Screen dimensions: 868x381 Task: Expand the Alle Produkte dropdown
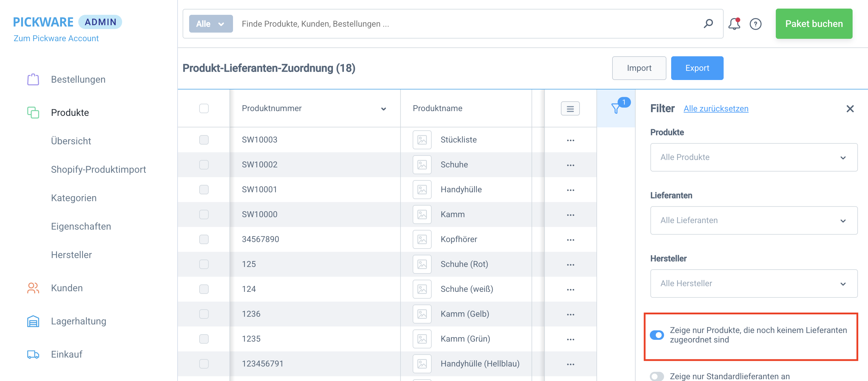point(754,157)
